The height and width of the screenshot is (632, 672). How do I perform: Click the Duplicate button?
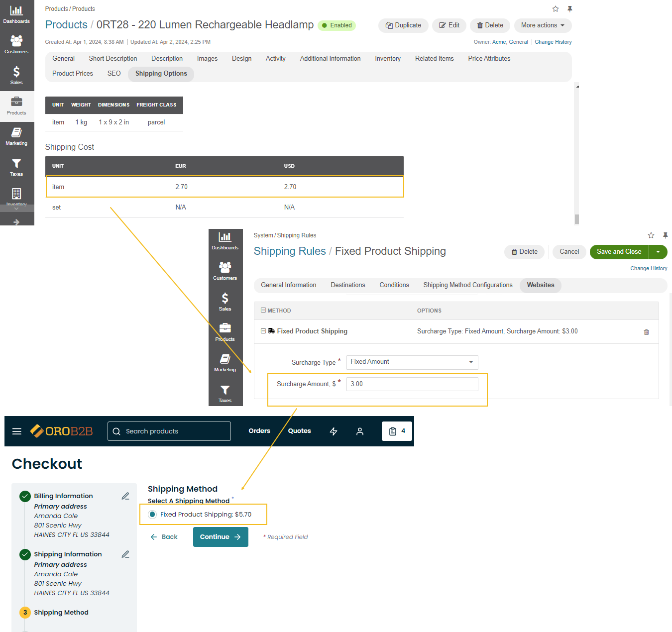click(x=403, y=25)
